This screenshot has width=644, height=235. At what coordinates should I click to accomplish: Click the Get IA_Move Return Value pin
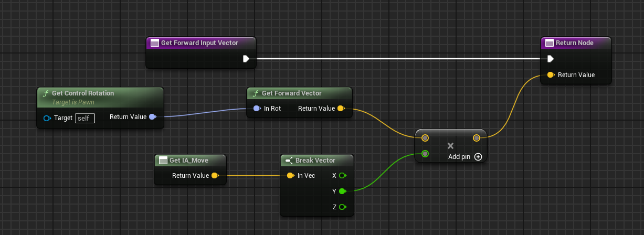215,176
